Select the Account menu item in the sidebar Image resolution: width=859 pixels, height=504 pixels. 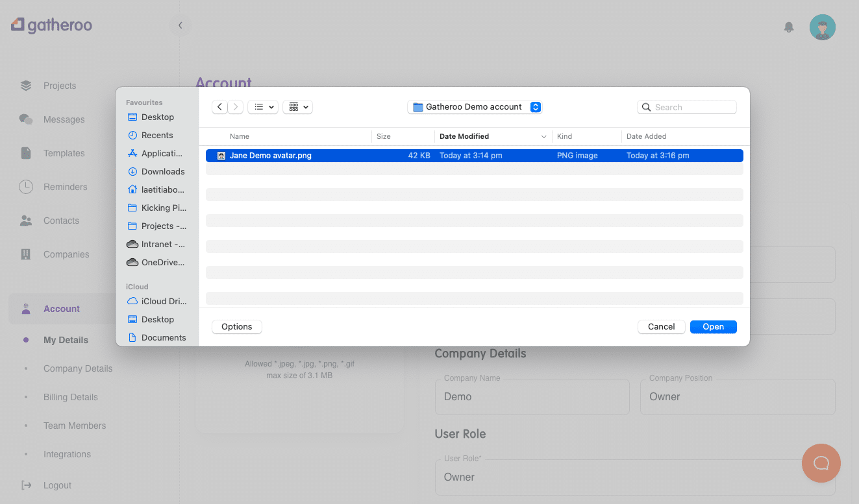[x=62, y=309]
